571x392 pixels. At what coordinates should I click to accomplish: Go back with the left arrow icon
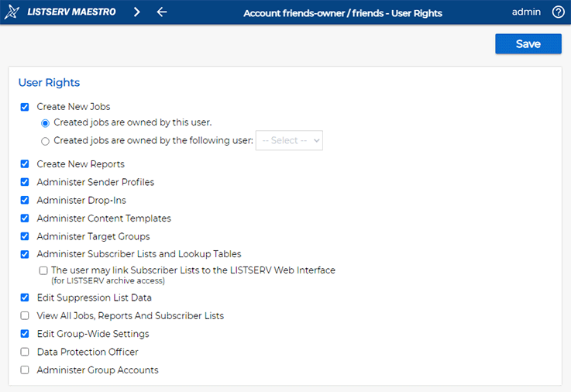tap(162, 12)
